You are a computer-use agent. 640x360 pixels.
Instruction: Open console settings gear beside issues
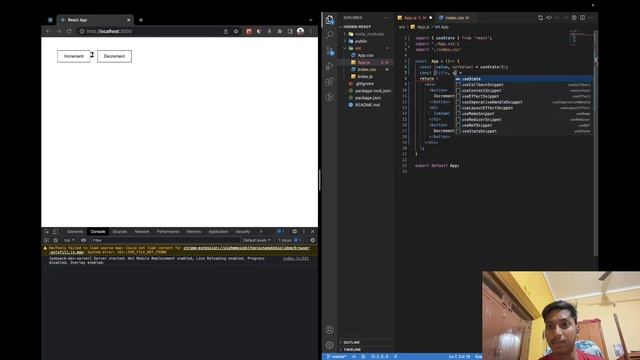pos(313,240)
